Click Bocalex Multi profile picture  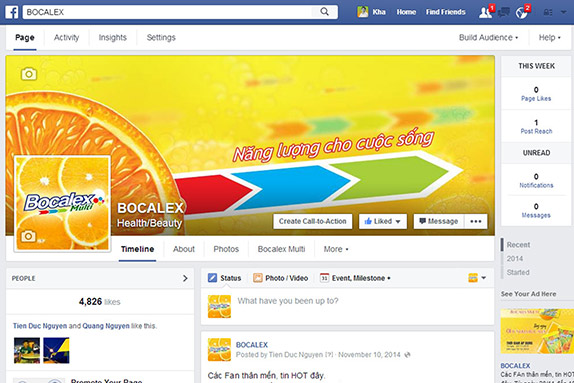(62, 204)
